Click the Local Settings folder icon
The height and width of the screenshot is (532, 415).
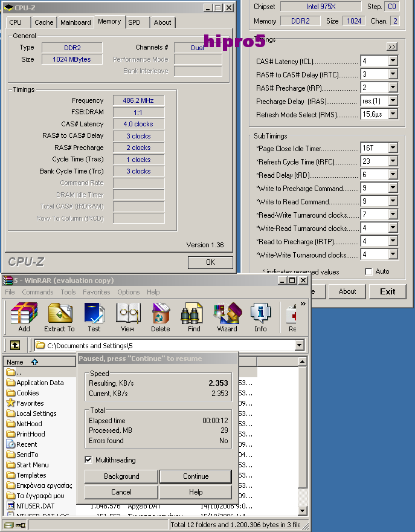point(11,414)
